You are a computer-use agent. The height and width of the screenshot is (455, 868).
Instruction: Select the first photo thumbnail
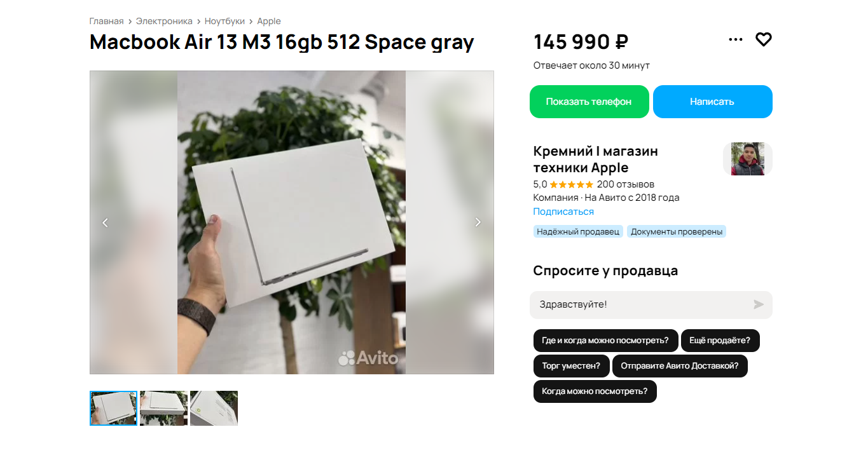click(113, 408)
